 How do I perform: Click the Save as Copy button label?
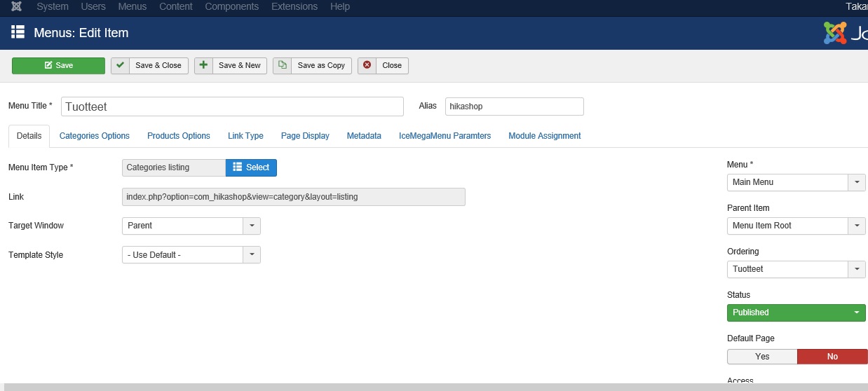pyautogui.click(x=321, y=65)
